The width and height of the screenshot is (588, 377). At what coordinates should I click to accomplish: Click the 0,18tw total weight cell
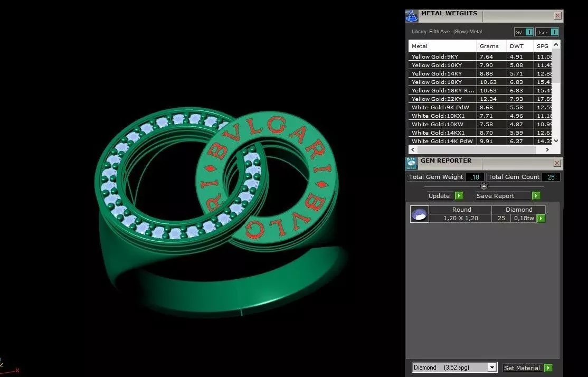(x=524, y=218)
